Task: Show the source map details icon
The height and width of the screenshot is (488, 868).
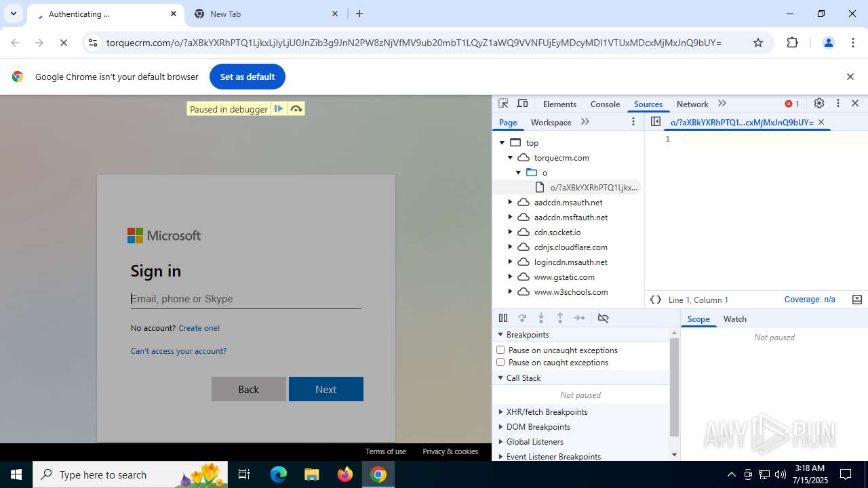Action: (856, 300)
